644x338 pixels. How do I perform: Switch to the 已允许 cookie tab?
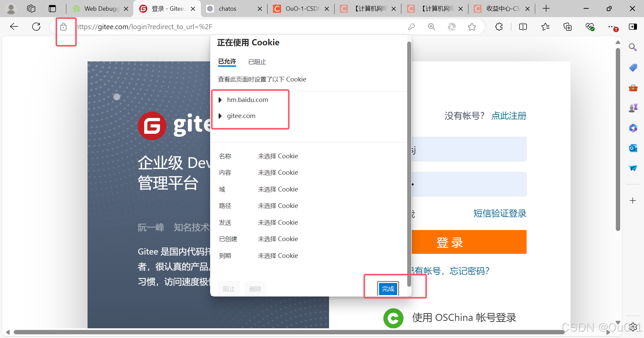[227, 62]
